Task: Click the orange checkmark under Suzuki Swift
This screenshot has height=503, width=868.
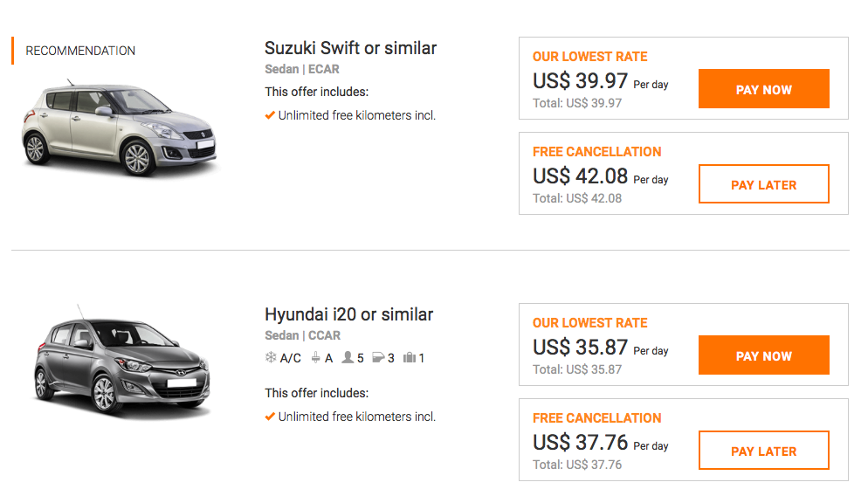Action: (x=270, y=115)
